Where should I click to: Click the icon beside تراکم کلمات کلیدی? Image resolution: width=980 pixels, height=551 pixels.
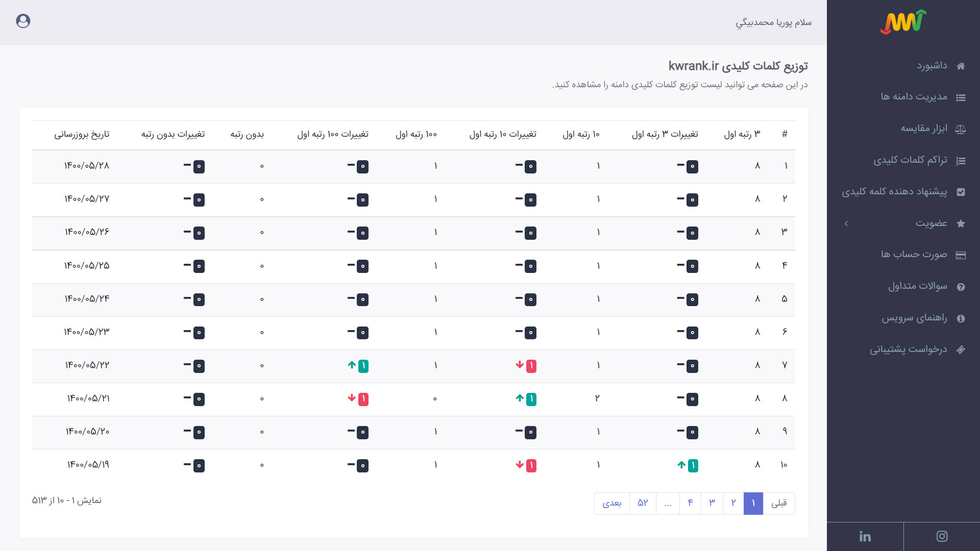(961, 161)
